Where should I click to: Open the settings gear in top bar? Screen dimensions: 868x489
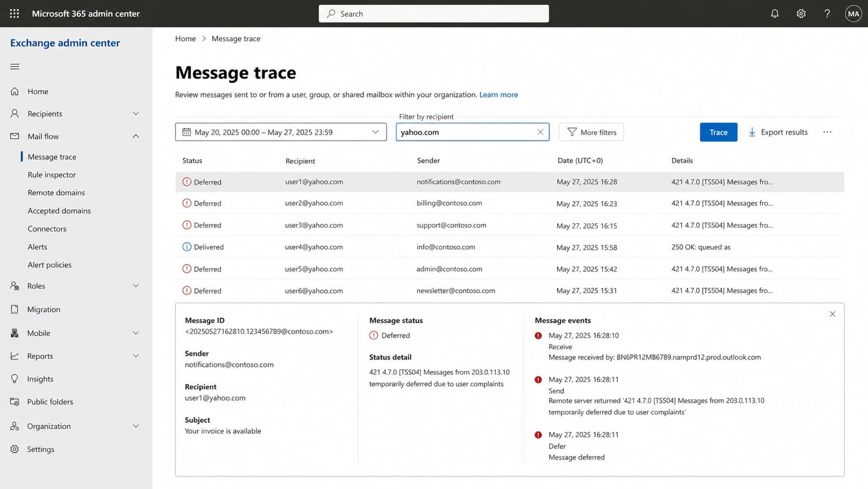pos(801,14)
